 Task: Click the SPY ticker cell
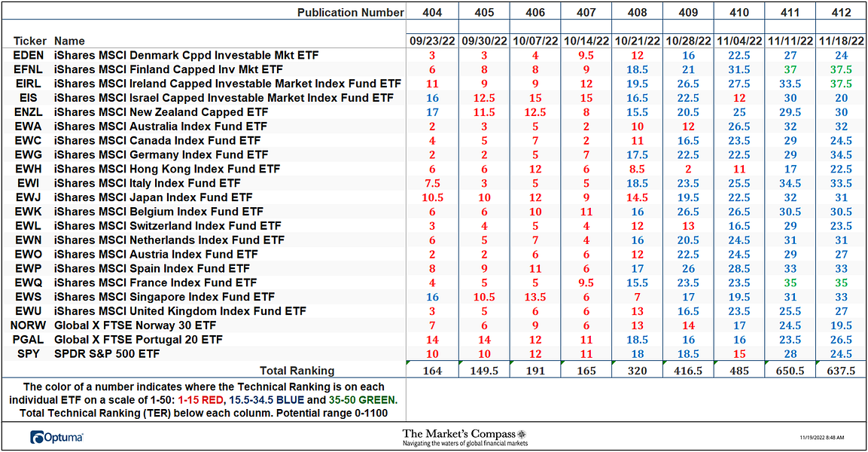29,354
